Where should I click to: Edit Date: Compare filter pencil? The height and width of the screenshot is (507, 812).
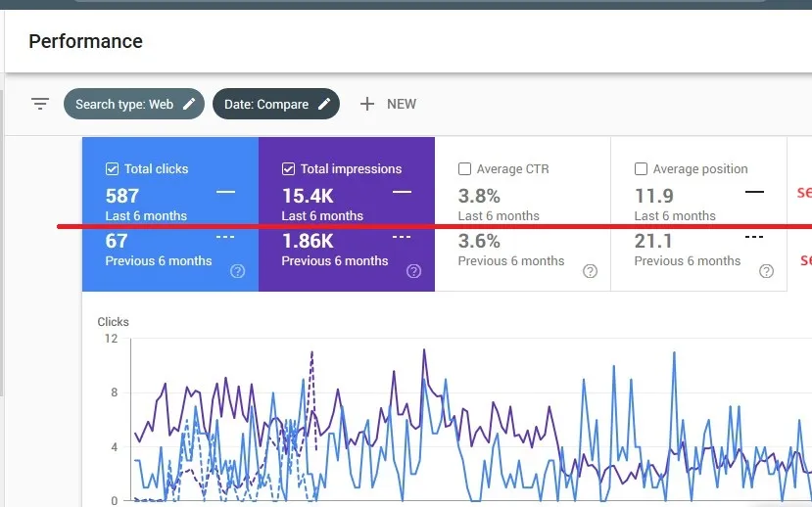pos(324,104)
